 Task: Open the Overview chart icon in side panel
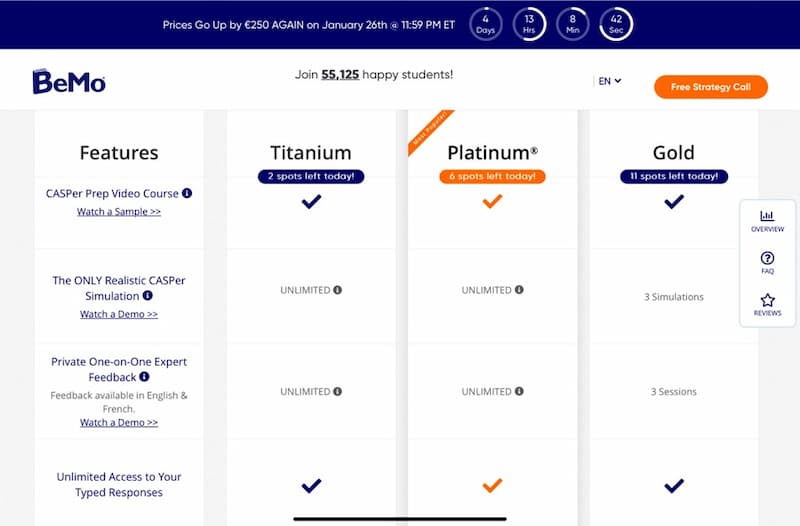[x=767, y=221]
